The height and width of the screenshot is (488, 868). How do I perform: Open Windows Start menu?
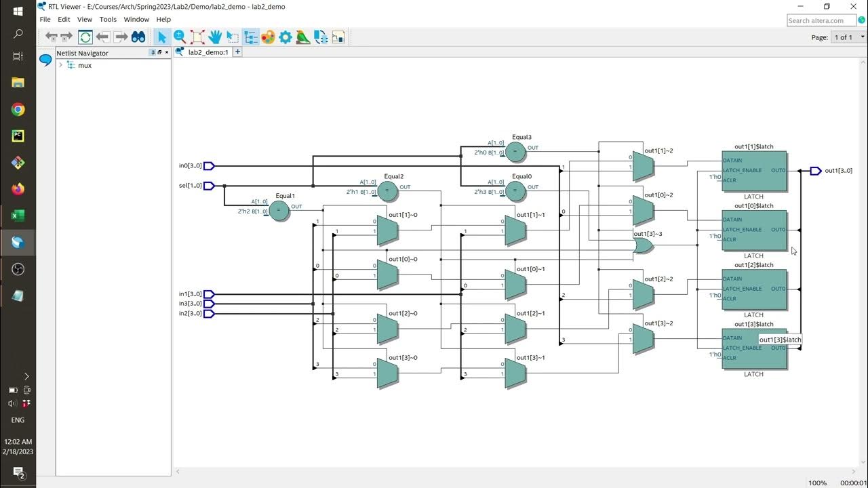pos(18,12)
